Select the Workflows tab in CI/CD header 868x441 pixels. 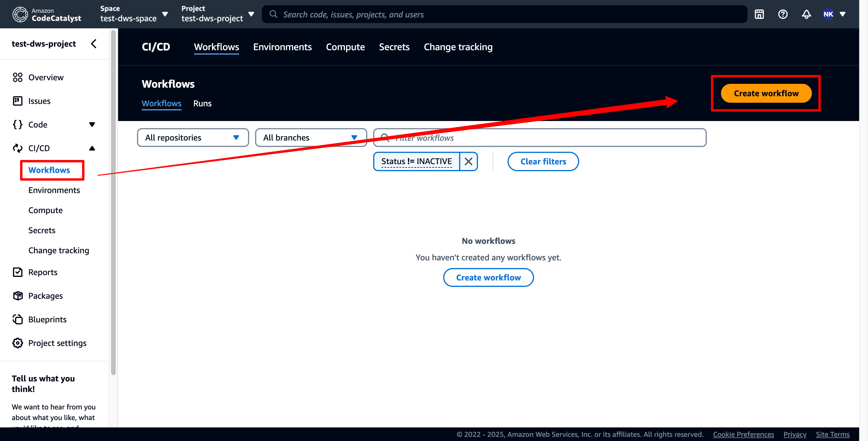(216, 47)
